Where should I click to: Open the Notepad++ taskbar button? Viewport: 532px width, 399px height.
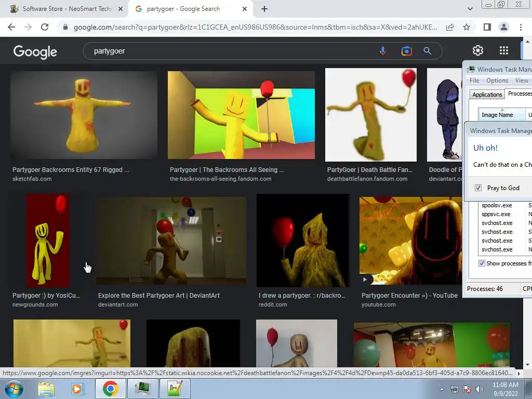[x=175, y=389]
